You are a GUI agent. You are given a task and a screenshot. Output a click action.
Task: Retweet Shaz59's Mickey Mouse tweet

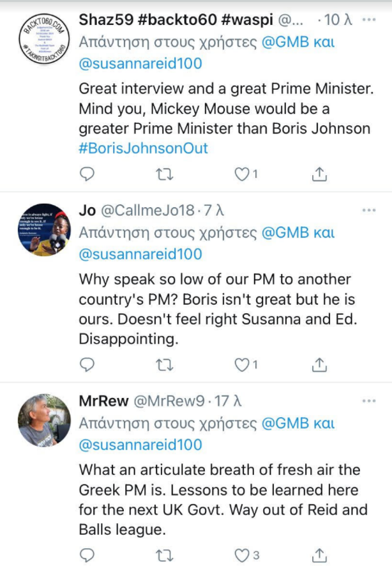click(x=166, y=175)
